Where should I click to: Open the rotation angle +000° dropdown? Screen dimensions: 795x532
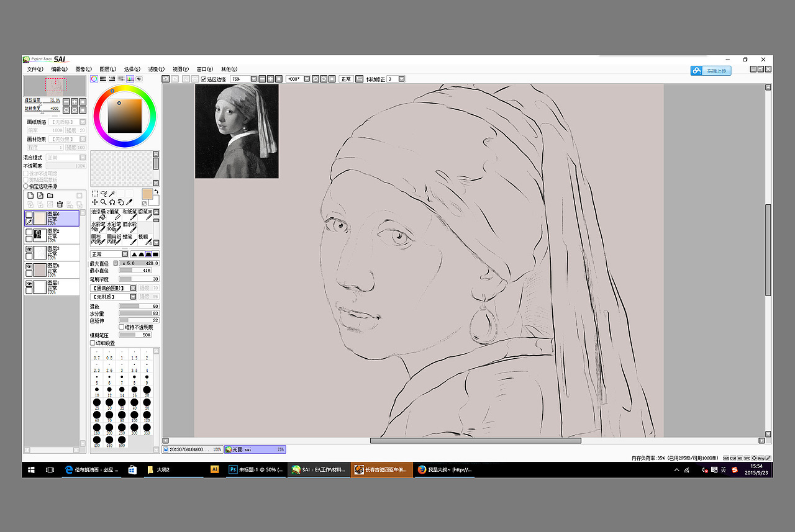(306, 79)
